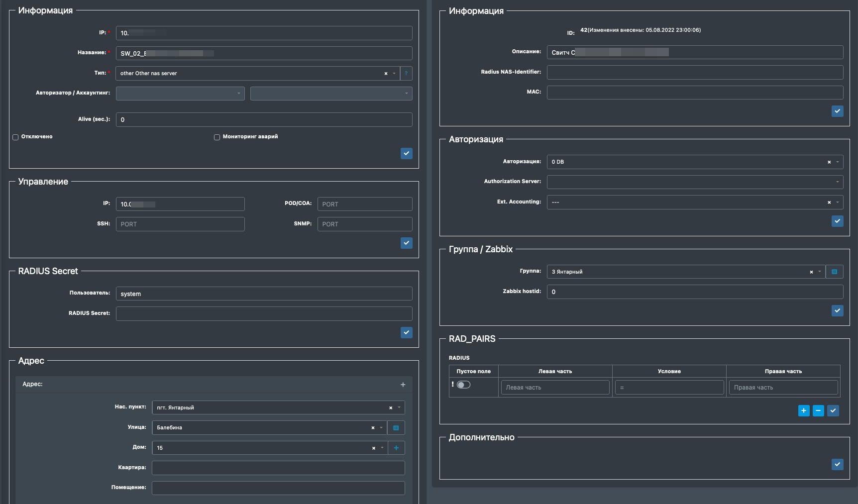The height and width of the screenshot is (504, 858).
Task: Clear the Авторизация 0 DB selection
Action: click(829, 162)
